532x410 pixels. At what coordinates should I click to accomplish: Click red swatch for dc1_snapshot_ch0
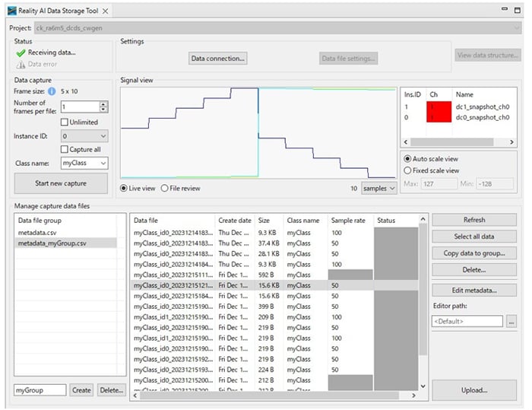pos(438,107)
